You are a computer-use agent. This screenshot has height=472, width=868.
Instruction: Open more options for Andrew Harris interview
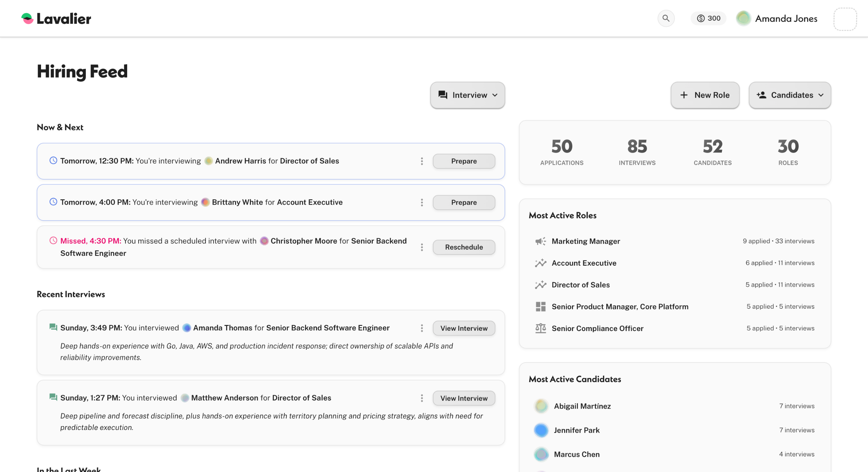(x=422, y=161)
